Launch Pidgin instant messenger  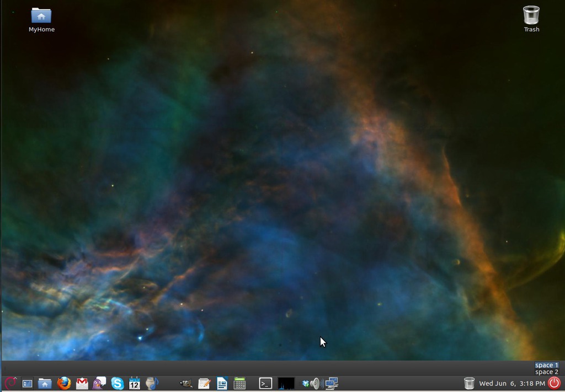[x=99, y=383]
